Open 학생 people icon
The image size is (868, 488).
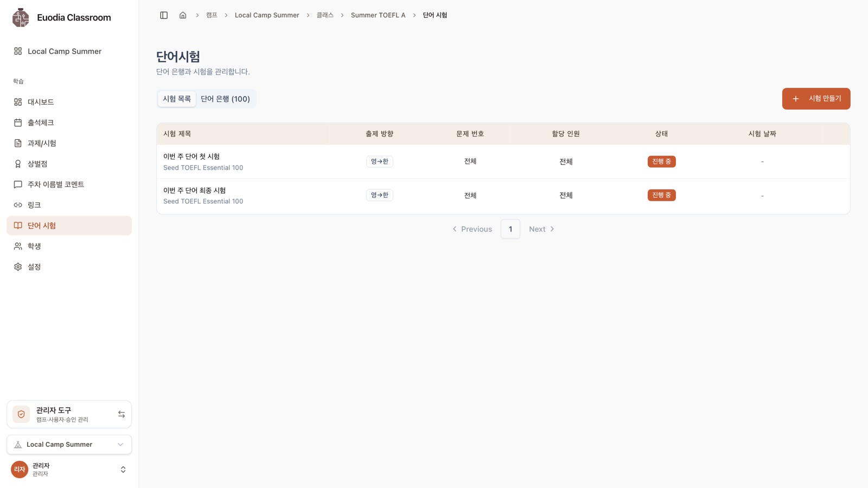[x=18, y=246]
